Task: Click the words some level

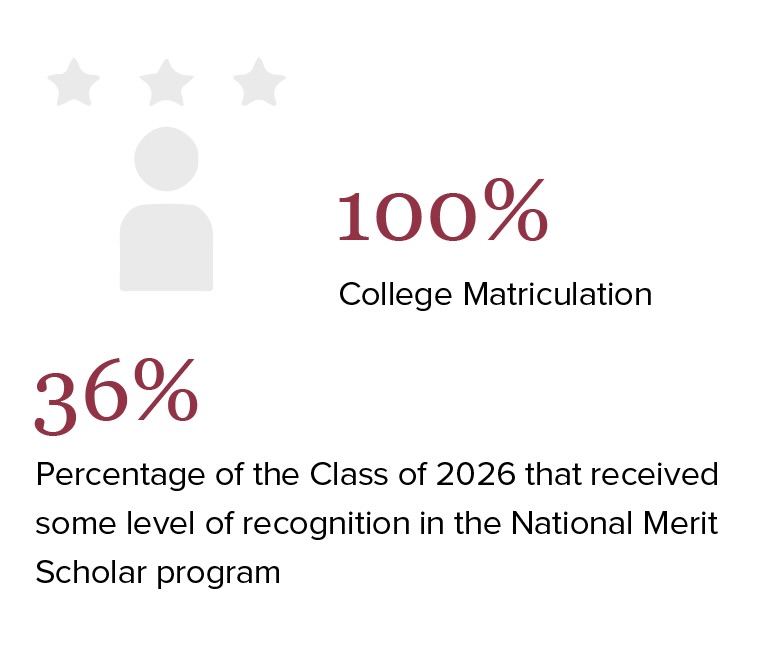Action: point(115,523)
